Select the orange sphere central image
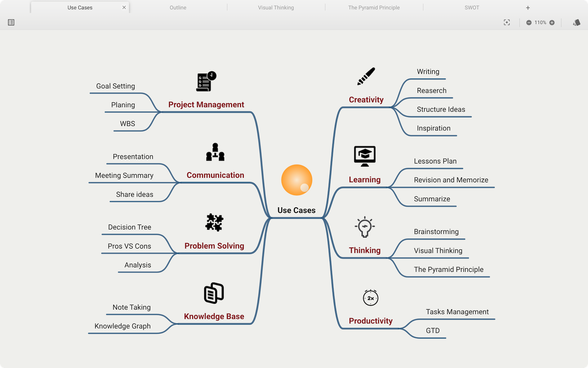Viewport: 588px width, 368px height. coord(297,180)
